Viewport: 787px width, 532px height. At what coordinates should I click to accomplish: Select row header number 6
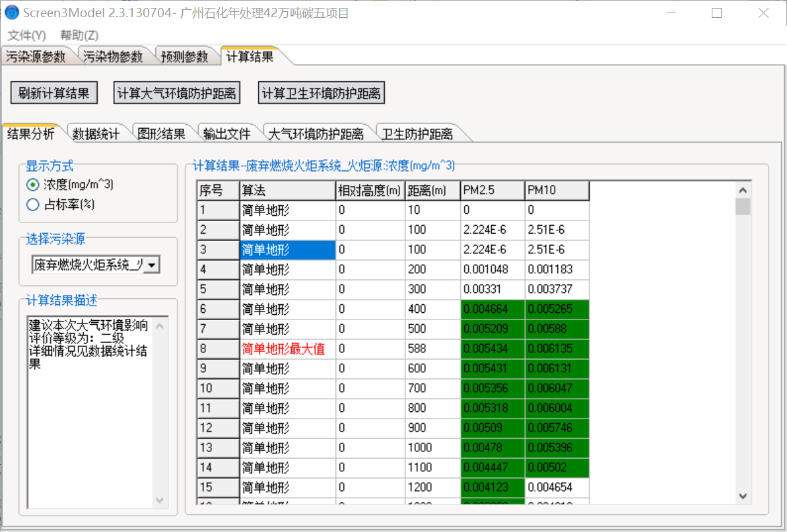[219, 309]
